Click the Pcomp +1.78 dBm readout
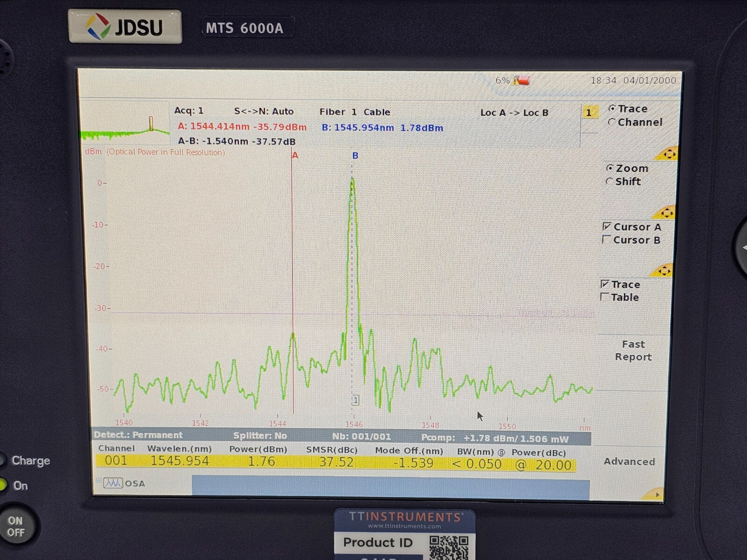Screen dimensions: 747x560 495,439
